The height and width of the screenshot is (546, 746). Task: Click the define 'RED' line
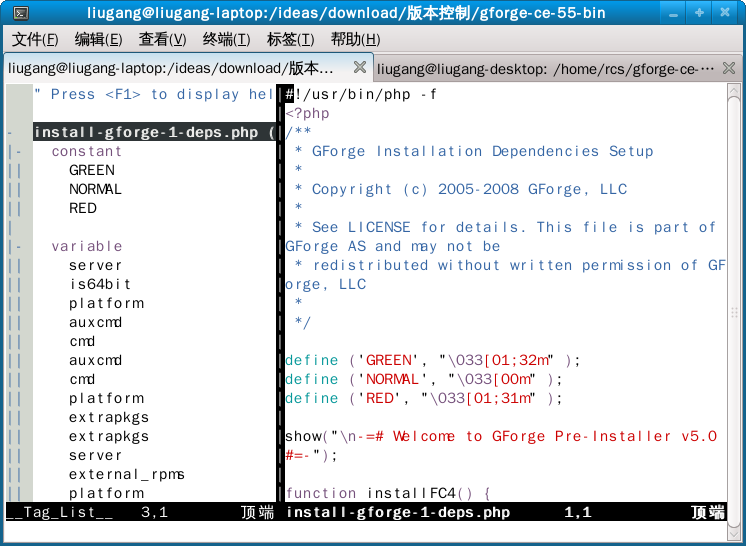pyautogui.click(x=423, y=399)
